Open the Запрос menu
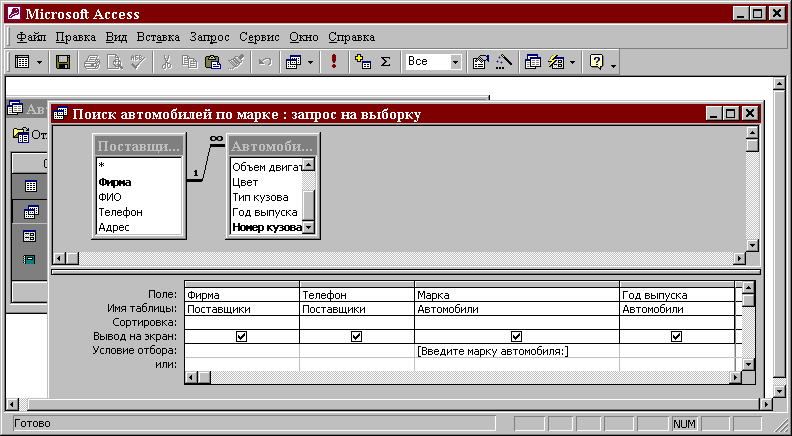Image resolution: width=792 pixels, height=436 pixels. tap(210, 37)
